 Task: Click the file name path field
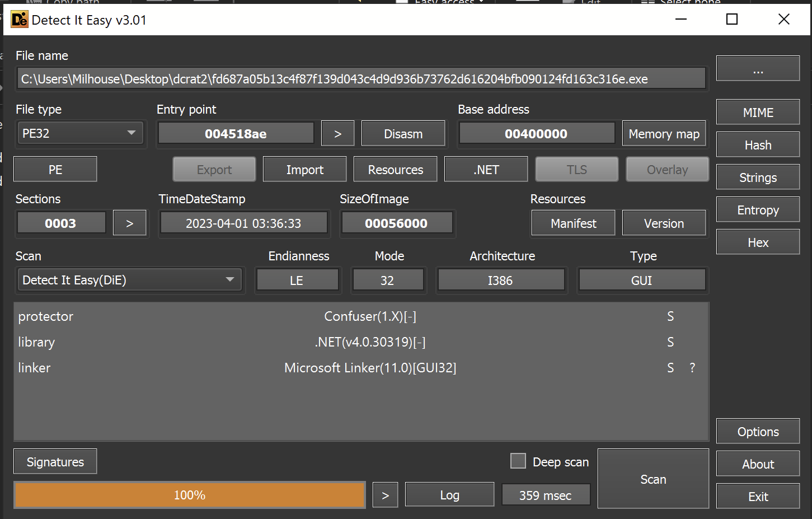point(361,79)
